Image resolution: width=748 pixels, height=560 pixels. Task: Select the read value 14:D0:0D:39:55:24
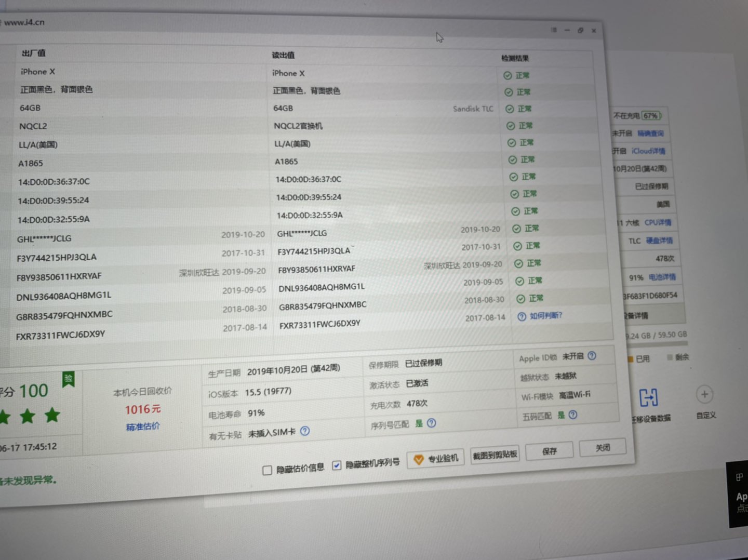(309, 197)
